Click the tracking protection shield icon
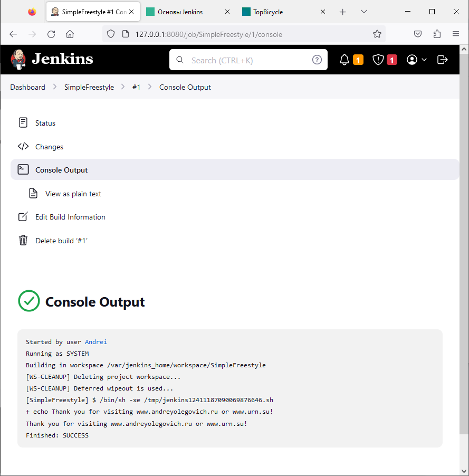The height and width of the screenshot is (476, 469). tap(111, 34)
